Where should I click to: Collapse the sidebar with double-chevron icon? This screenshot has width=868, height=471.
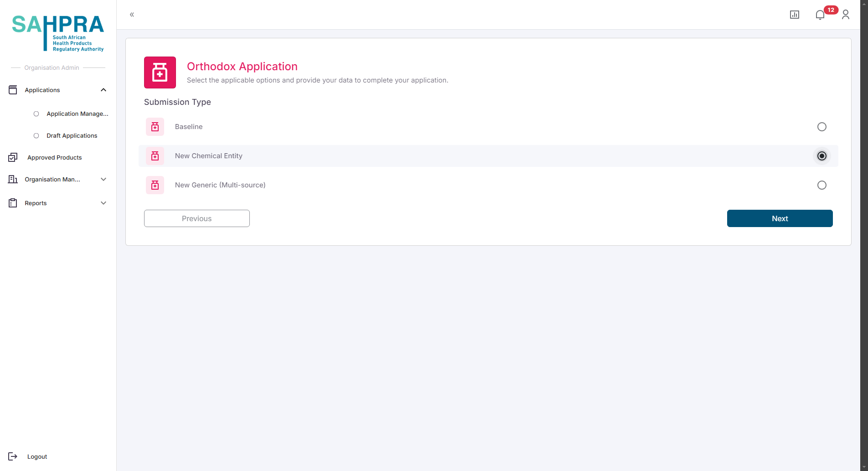point(132,15)
